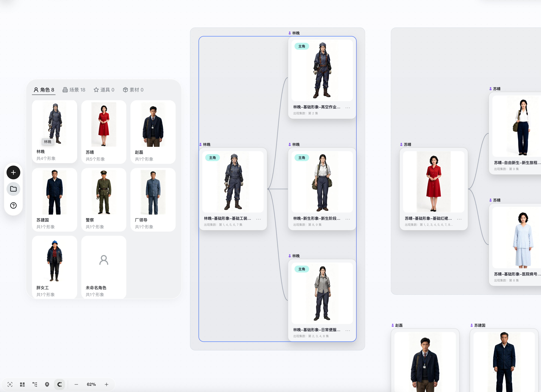Zoom out with the minus button

[x=76, y=384]
